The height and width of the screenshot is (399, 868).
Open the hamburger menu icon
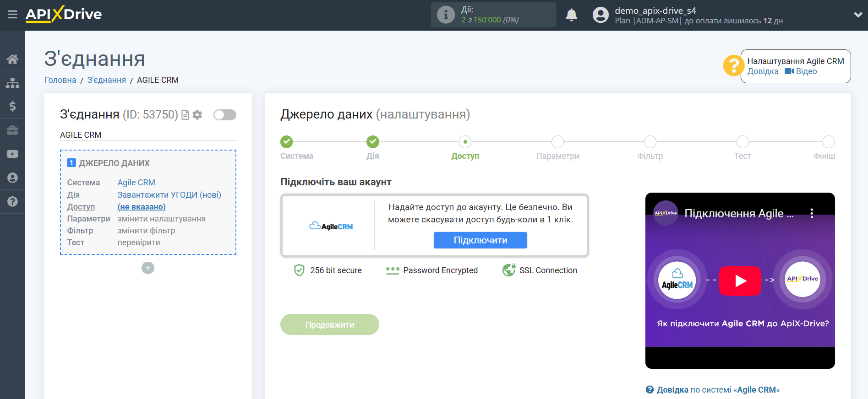(12, 15)
